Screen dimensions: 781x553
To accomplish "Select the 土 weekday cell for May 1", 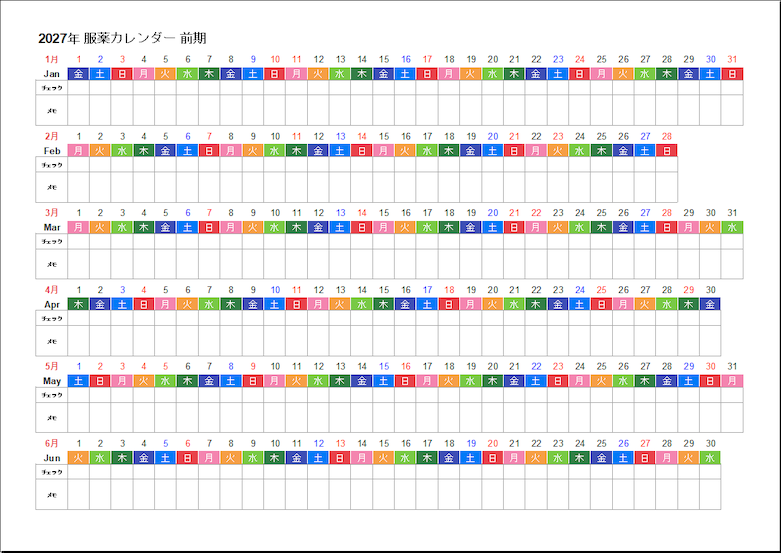I will point(78,381).
